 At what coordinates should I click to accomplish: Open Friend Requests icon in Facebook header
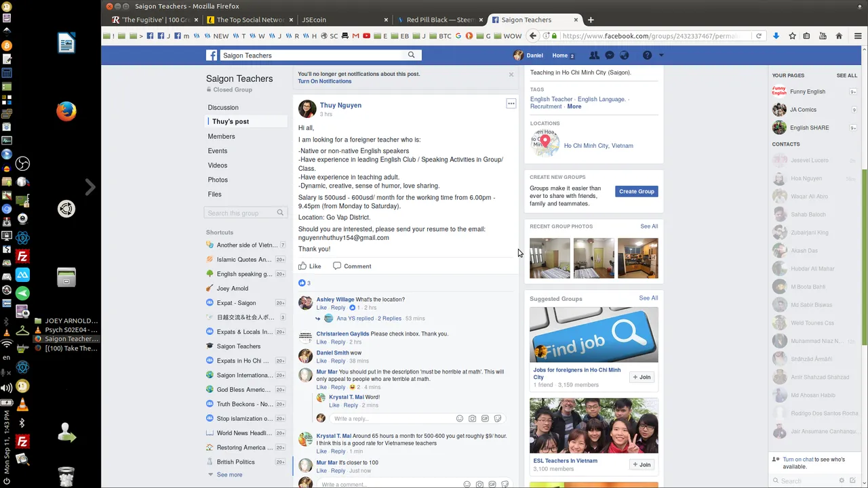[594, 56]
